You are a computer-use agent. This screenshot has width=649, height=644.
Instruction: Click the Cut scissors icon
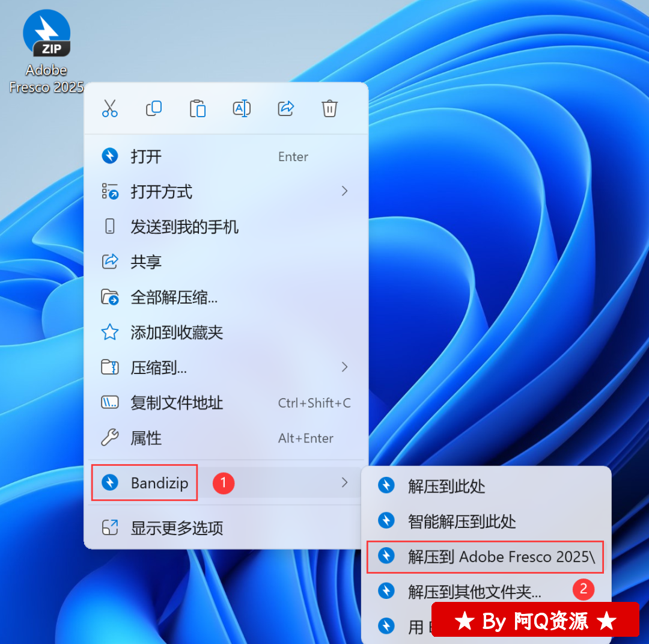point(110,108)
